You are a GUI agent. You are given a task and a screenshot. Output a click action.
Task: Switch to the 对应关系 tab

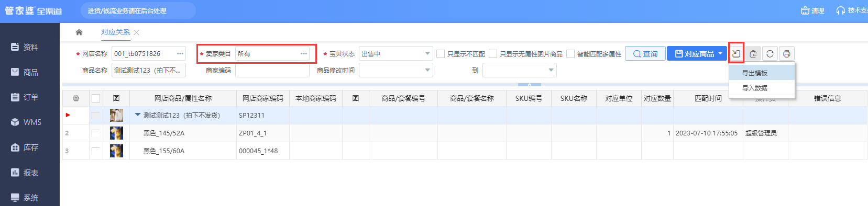pyautogui.click(x=115, y=32)
